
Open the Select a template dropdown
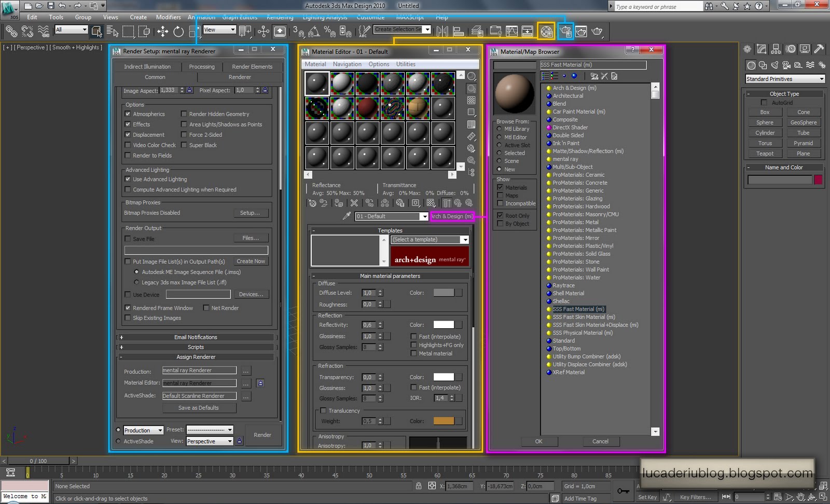click(430, 240)
